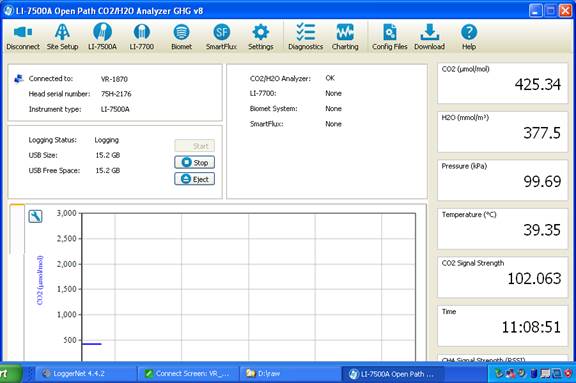Click the CO2/H2O Analyzer status OK
The height and width of the screenshot is (383, 576).
coord(330,78)
